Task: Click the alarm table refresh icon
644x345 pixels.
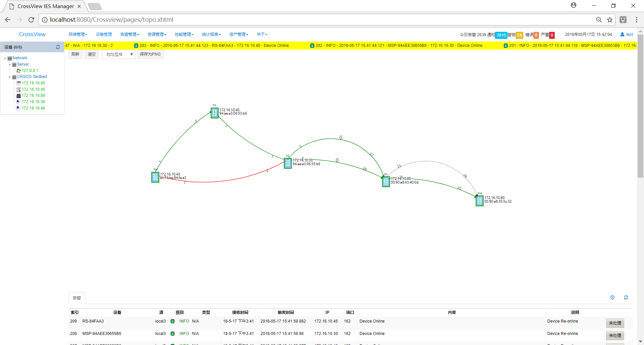Action: click(x=626, y=297)
